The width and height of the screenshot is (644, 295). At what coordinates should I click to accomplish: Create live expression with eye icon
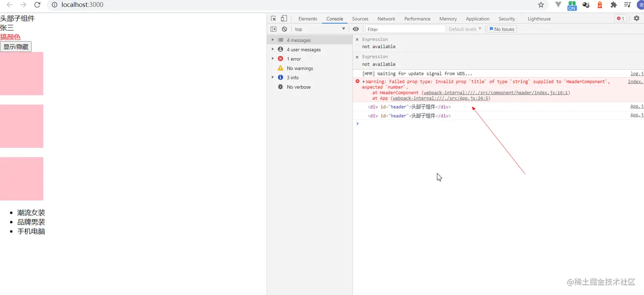click(x=356, y=29)
